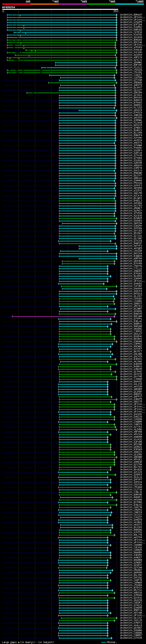This screenshot has width=146, height=644.
Task: Open the UniRef100_B7FIR4 hit label
Action: pos(131,25)
